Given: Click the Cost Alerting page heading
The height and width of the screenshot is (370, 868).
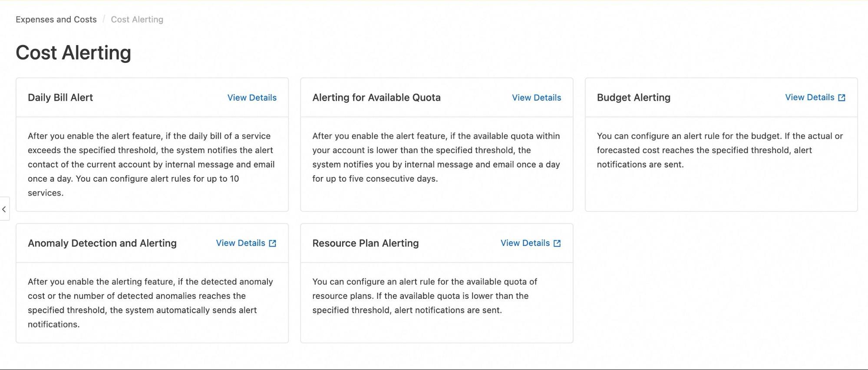Looking at the screenshot, I should pos(73,53).
